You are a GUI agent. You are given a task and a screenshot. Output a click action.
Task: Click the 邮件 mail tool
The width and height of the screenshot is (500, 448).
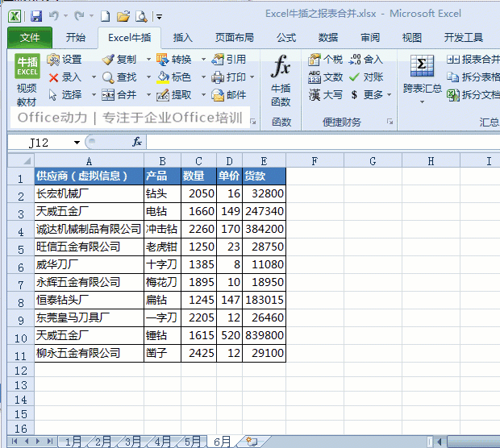(x=229, y=94)
